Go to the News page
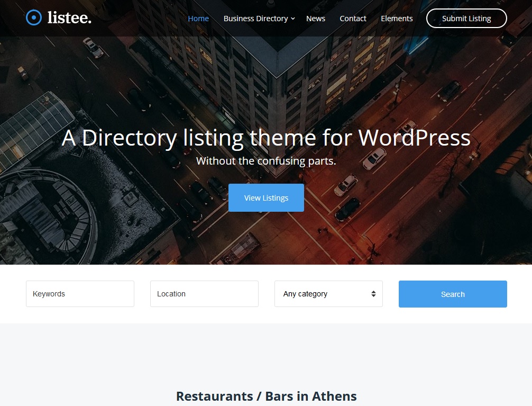 click(x=316, y=19)
